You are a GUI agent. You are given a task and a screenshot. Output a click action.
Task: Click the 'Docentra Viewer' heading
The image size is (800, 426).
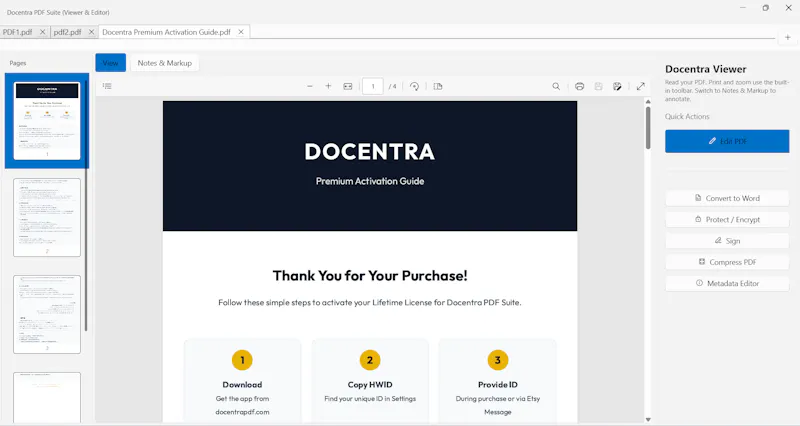tap(706, 69)
